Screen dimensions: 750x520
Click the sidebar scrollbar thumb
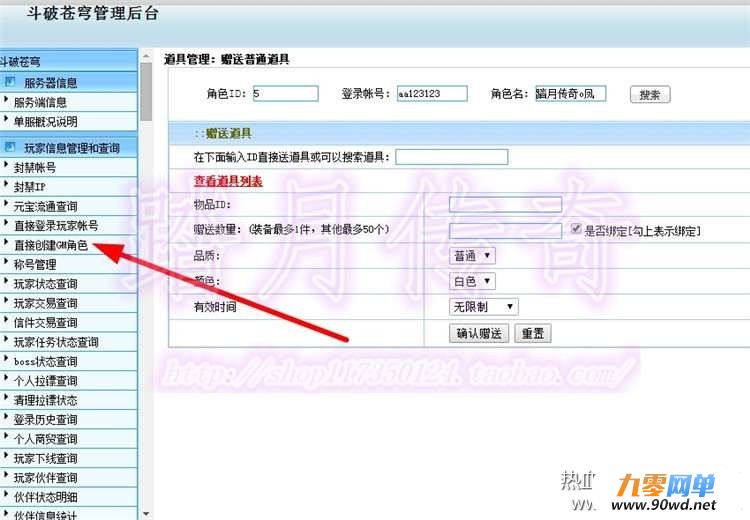point(146,91)
